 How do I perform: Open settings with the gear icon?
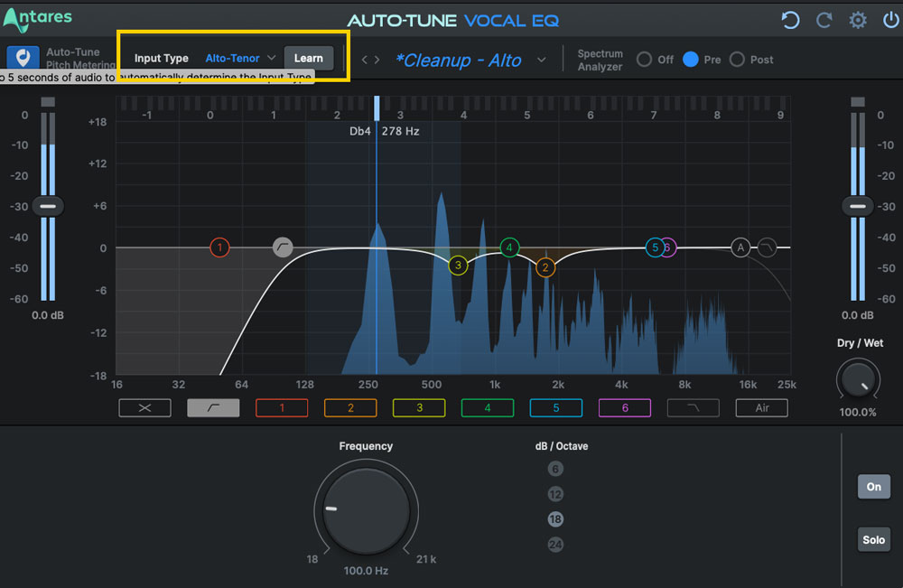(858, 20)
